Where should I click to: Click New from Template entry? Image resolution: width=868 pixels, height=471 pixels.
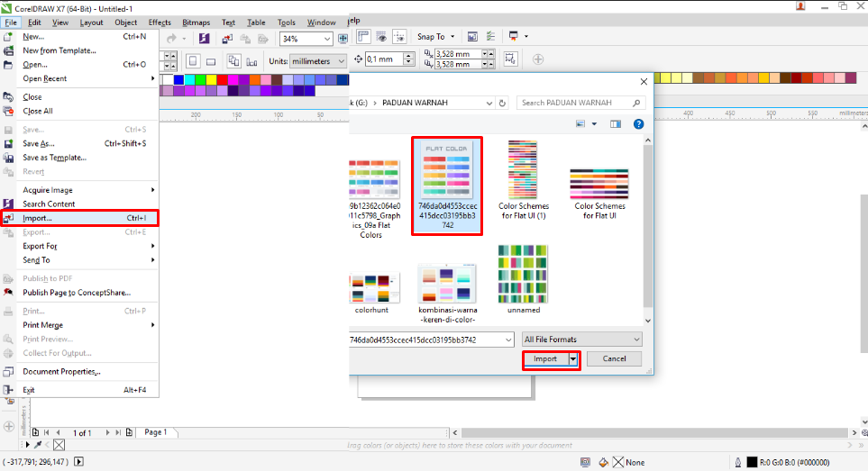click(x=79, y=50)
